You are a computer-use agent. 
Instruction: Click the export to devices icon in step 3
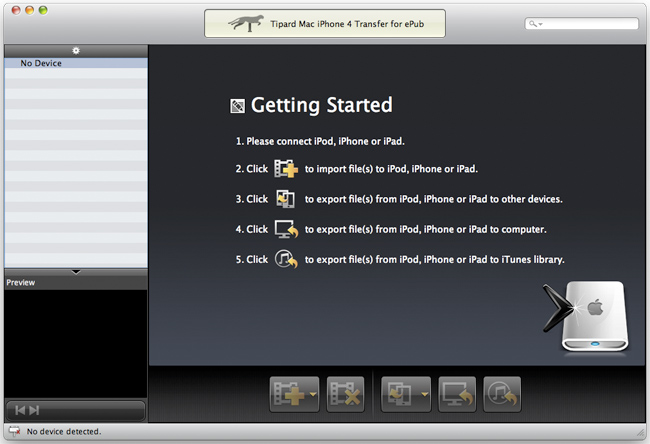286,199
